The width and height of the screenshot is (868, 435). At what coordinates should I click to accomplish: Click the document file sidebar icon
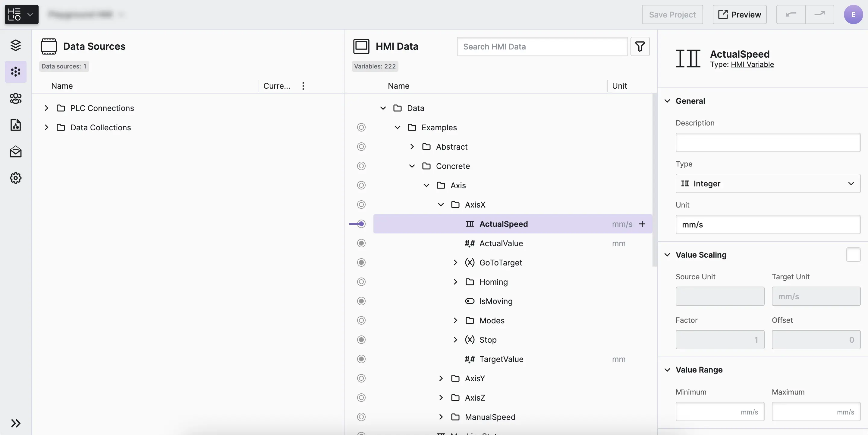click(x=15, y=125)
